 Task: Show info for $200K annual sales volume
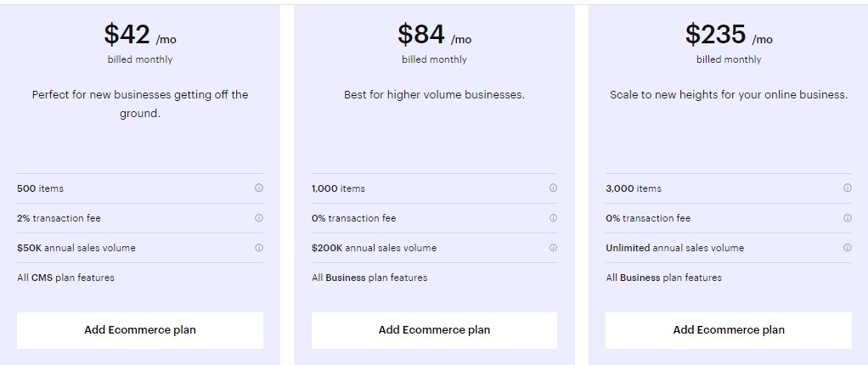click(x=553, y=248)
